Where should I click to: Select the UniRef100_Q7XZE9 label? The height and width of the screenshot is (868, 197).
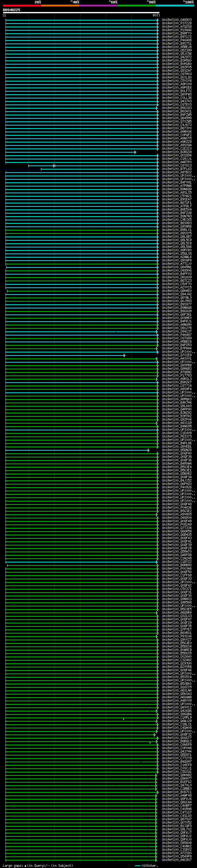177,355
